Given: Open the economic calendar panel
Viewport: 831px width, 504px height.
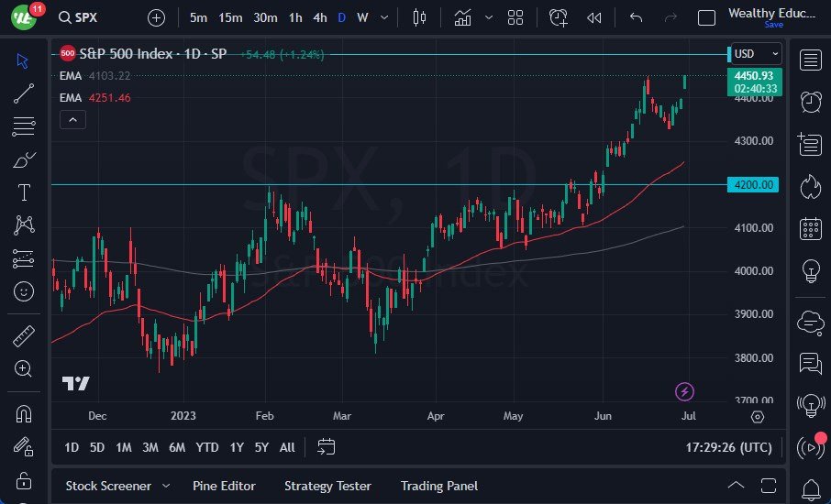Looking at the screenshot, I should pyautogui.click(x=810, y=228).
